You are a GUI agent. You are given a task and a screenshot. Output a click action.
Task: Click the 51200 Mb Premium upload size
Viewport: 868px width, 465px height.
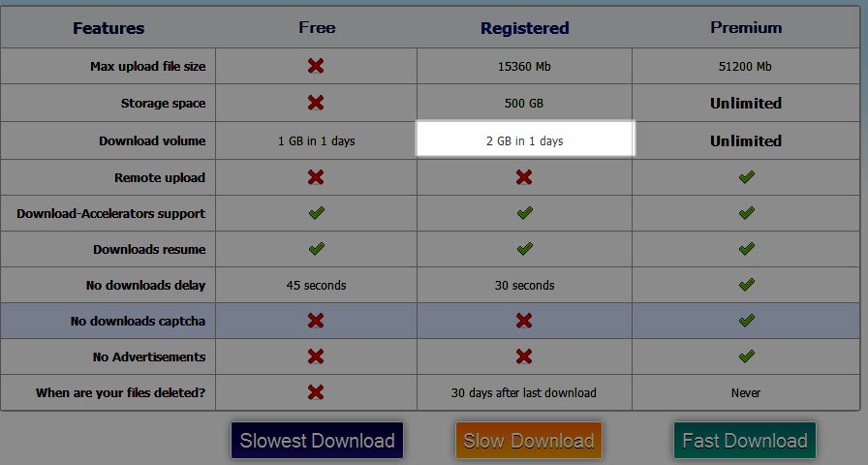pyautogui.click(x=745, y=67)
